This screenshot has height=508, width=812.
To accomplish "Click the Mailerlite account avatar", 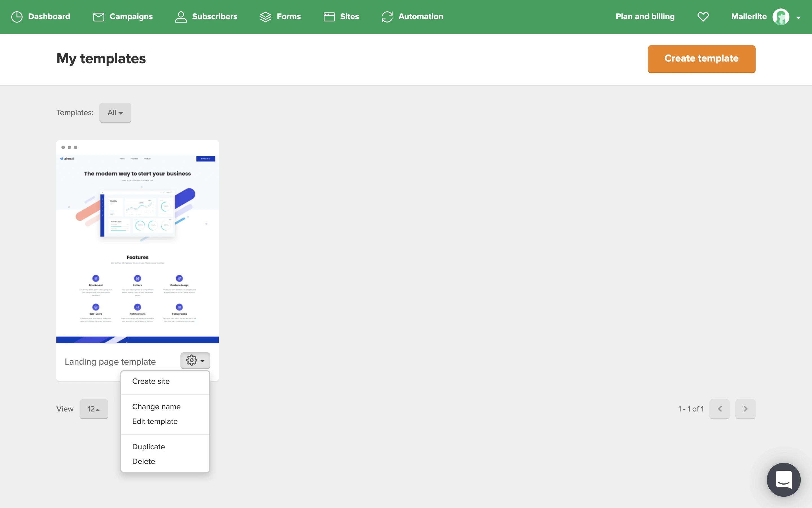I will coord(781,17).
